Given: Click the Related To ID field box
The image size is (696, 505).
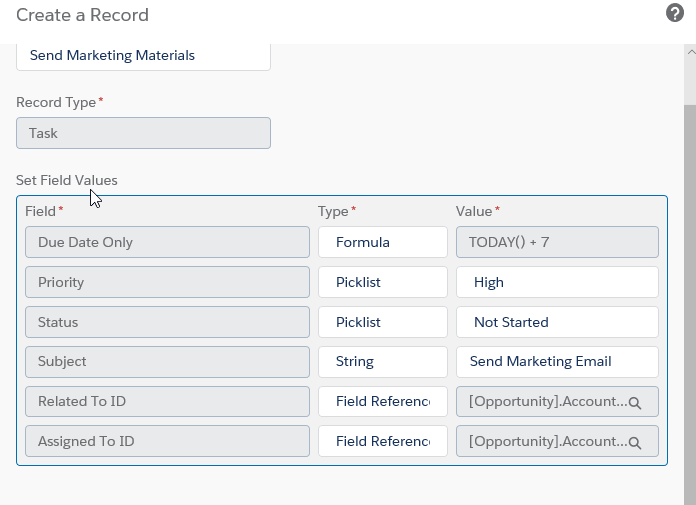Looking at the screenshot, I should coord(167,401).
